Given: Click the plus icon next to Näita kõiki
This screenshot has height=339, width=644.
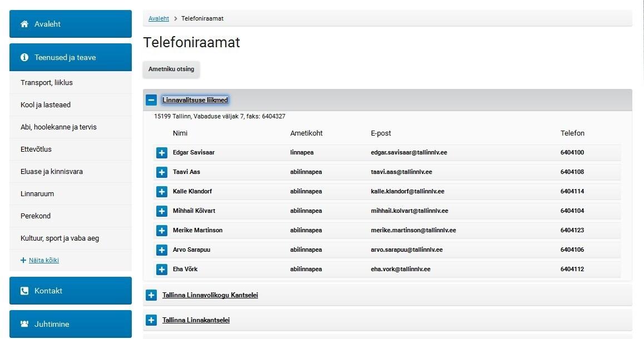Looking at the screenshot, I should coord(23,260).
